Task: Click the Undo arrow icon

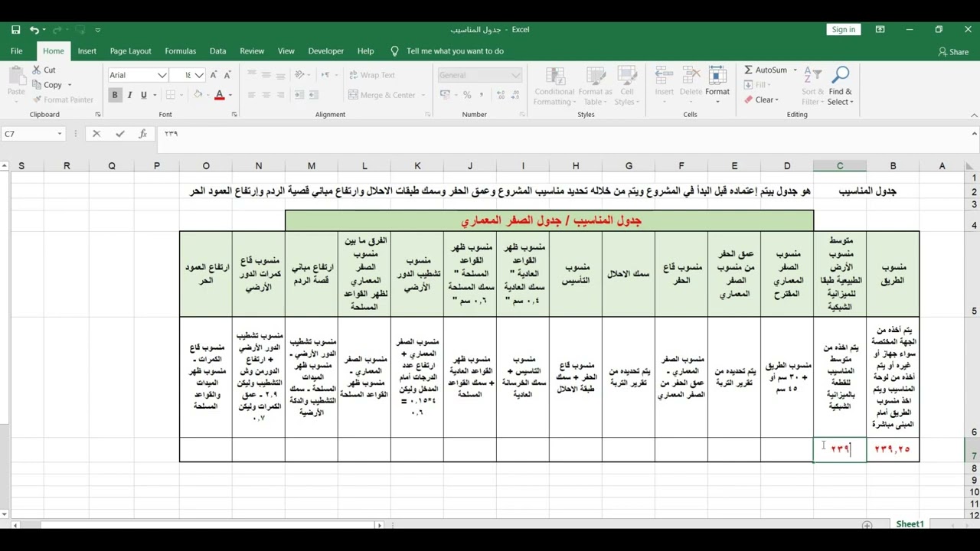Action: pyautogui.click(x=34, y=30)
